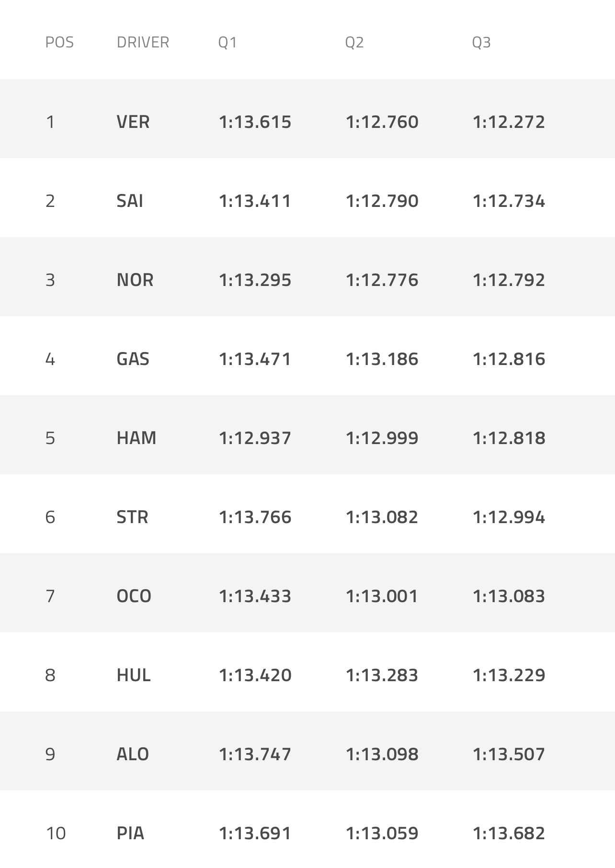Click the Q3 column header
The width and height of the screenshot is (615, 868).
[x=481, y=43]
